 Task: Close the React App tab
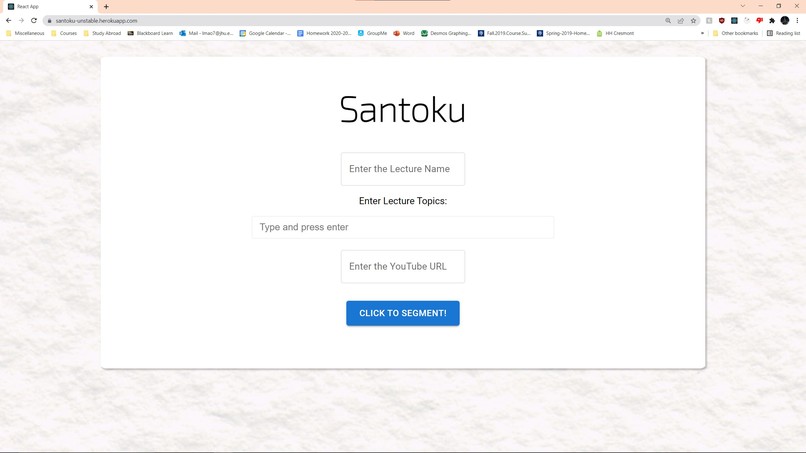pyautogui.click(x=91, y=7)
